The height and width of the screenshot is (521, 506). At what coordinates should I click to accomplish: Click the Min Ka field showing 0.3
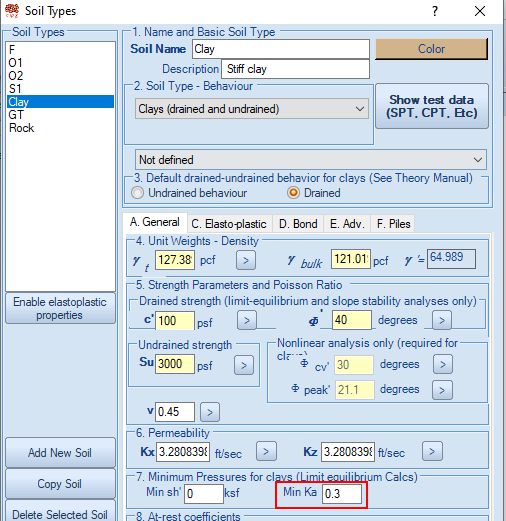342,493
